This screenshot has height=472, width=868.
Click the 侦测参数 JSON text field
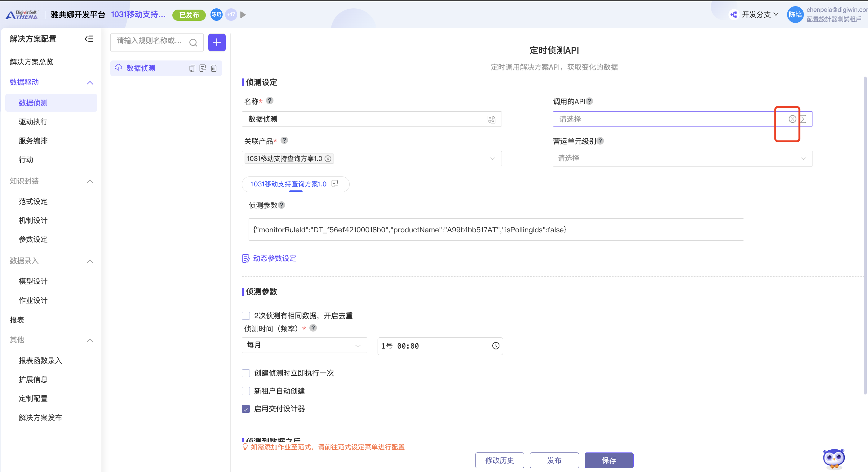pyautogui.click(x=496, y=229)
